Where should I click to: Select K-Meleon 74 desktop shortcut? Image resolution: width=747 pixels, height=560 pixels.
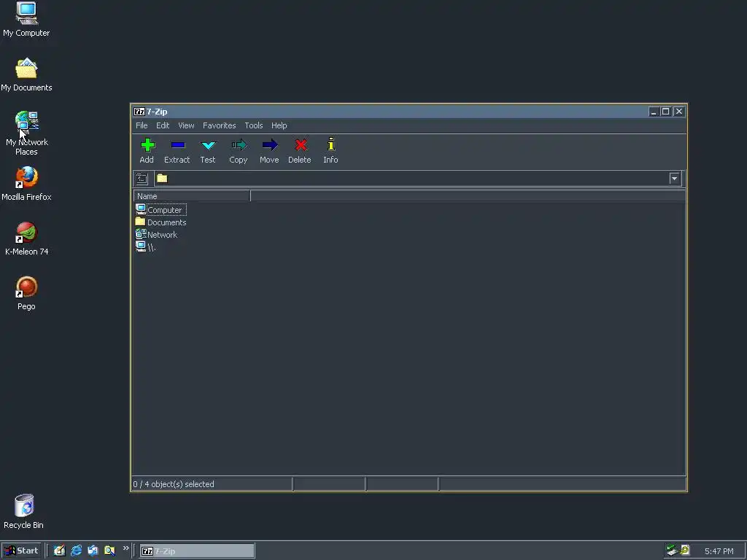point(26,238)
